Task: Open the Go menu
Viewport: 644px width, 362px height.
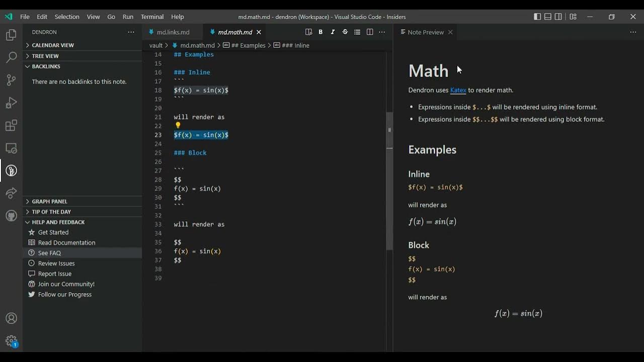Action: (111, 17)
